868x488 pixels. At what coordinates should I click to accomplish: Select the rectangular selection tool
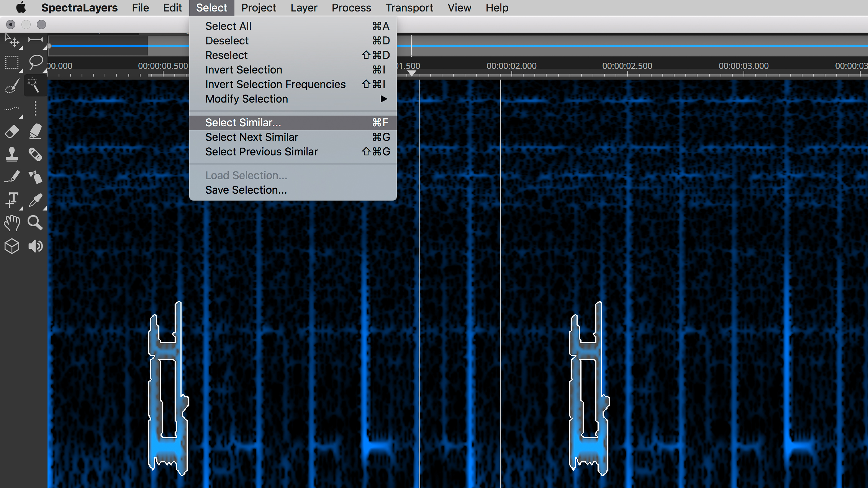(x=11, y=62)
